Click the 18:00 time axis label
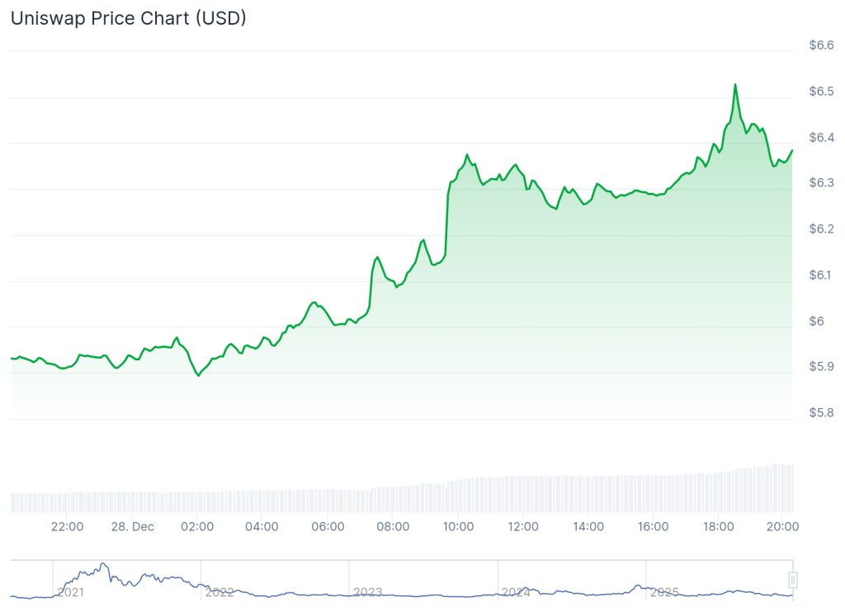The image size is (845, 616). (718, 526)
